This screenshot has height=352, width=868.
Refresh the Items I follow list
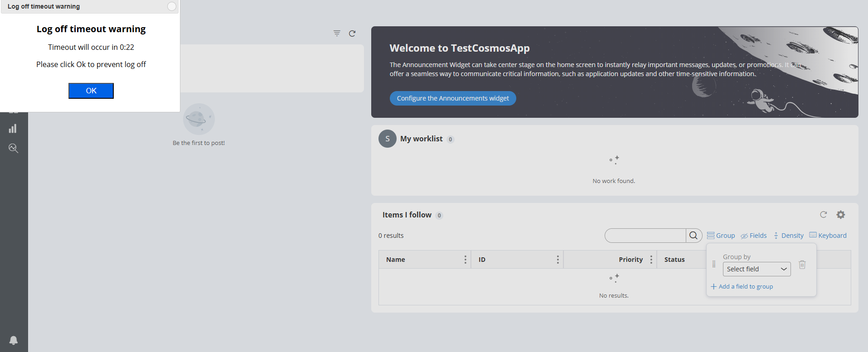(824, 215)
